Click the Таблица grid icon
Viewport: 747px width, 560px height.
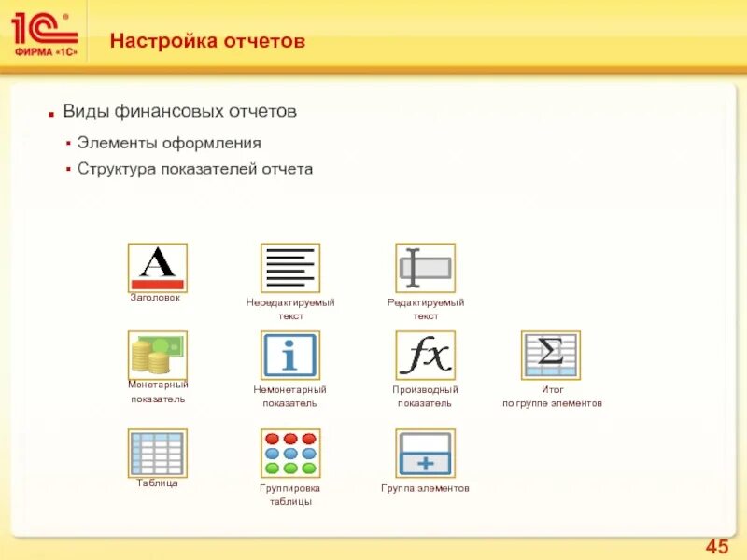pos(158,454)
